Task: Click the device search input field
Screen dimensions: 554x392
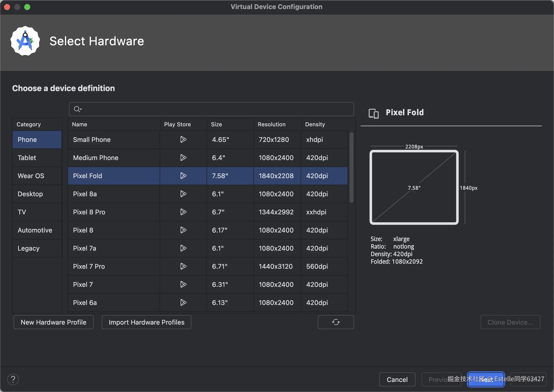Action: point(217,109)
